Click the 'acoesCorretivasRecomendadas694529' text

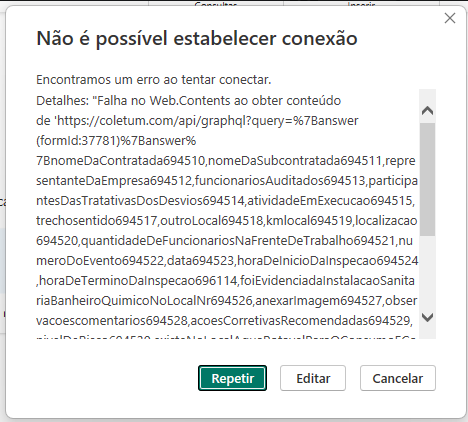[x=300, y=321]
